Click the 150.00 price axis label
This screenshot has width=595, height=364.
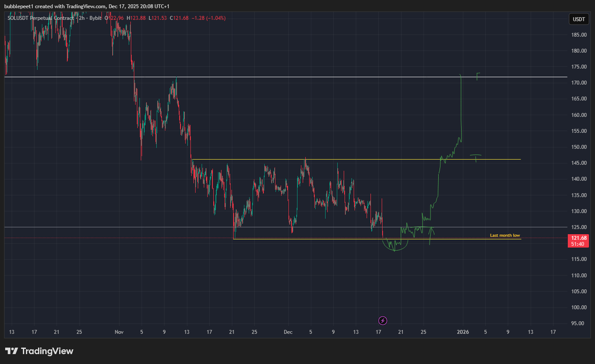[x=579, y=147]
